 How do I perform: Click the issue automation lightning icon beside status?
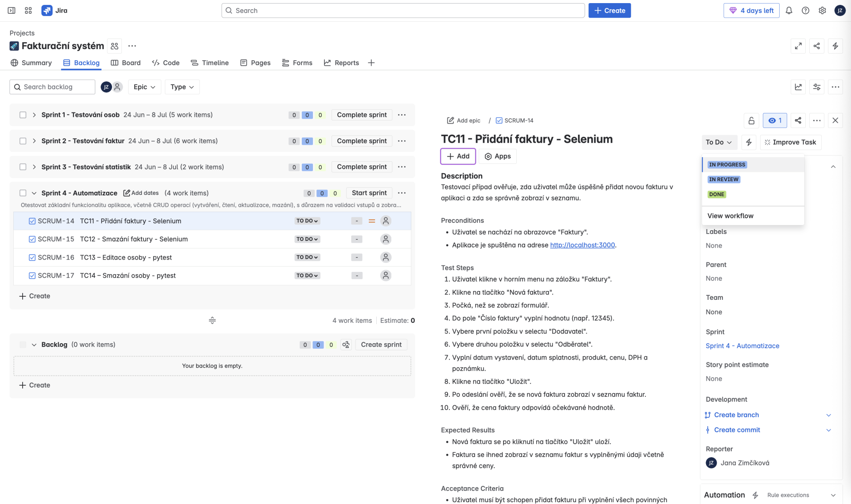pos(749,142)
